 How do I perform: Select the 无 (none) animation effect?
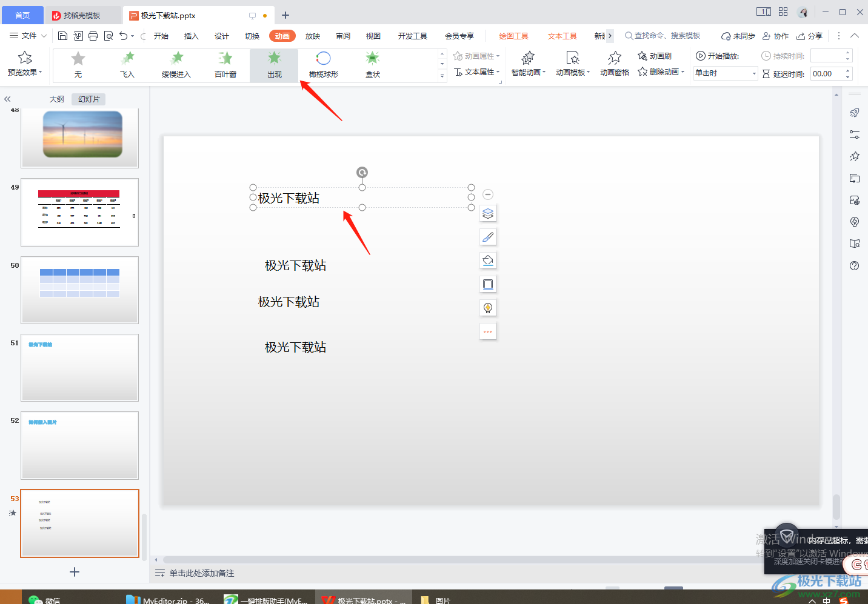click(78, 65)
